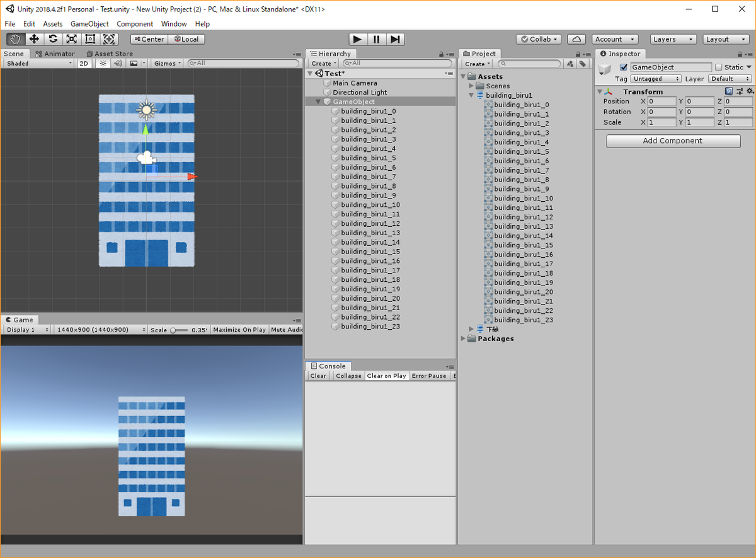Toggle console Collapse option
Screen dimensions: 756x558
pos(348,376)
